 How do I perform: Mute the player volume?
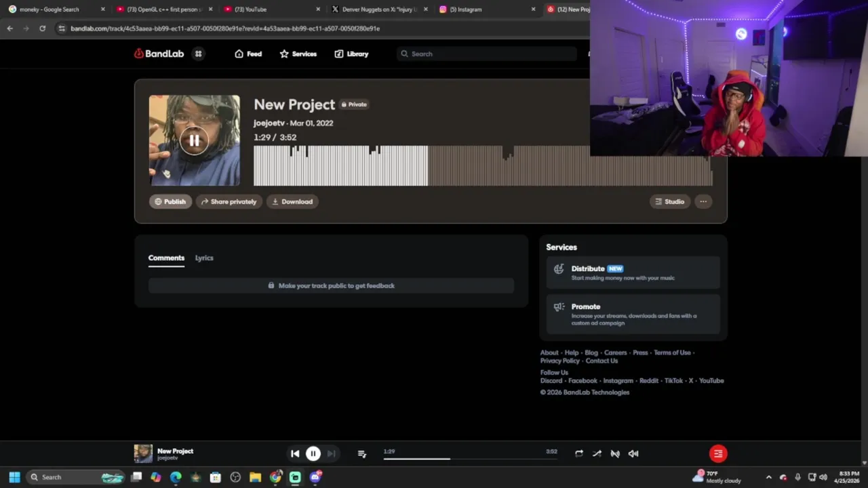[x=633, y=453]
